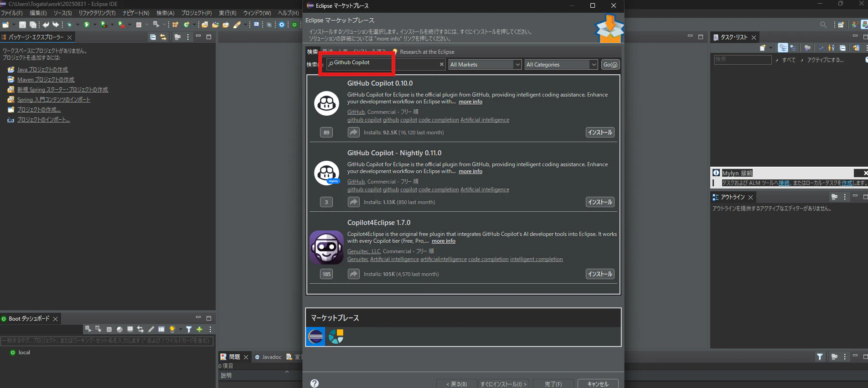Viewport: 868px width, 388px height.
Task: Click the 89 favorites count for GitHub Copilot 0.10.0
Action: pyautogui.click(x=326, y=133)
